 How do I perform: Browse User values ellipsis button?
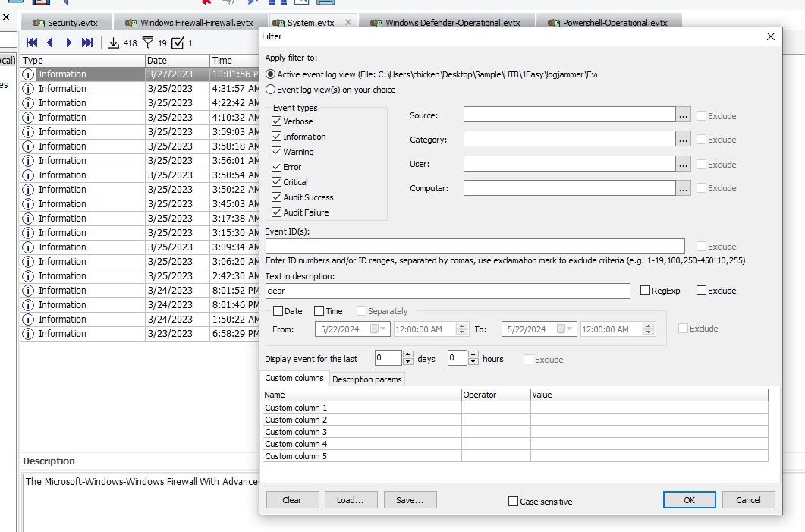click(684, 165)
